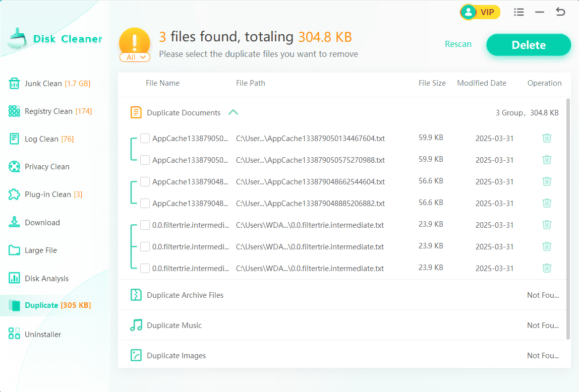The image size is (579, 392).
Task: Click the back arrow icon at top right
Action: pos(560,12)
